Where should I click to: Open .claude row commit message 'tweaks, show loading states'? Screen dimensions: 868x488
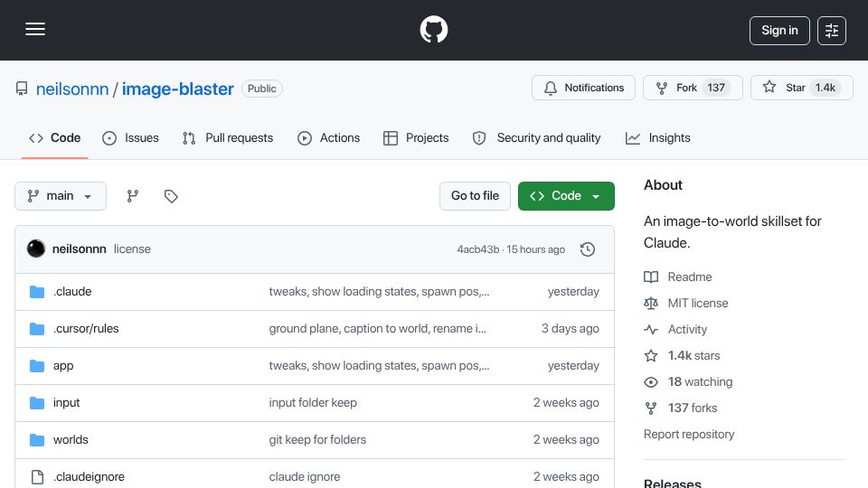tap(379, 292)
